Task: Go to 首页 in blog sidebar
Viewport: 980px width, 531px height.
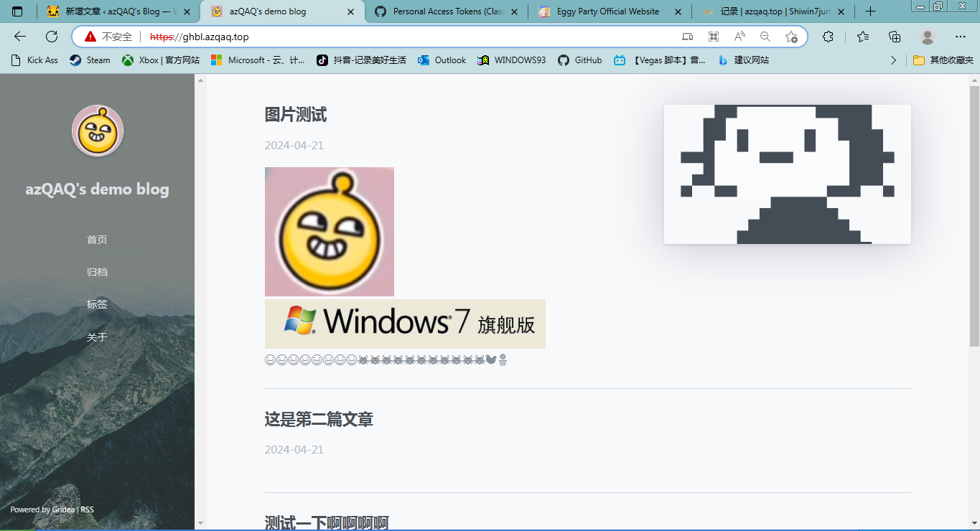Action: coord(97,240)
